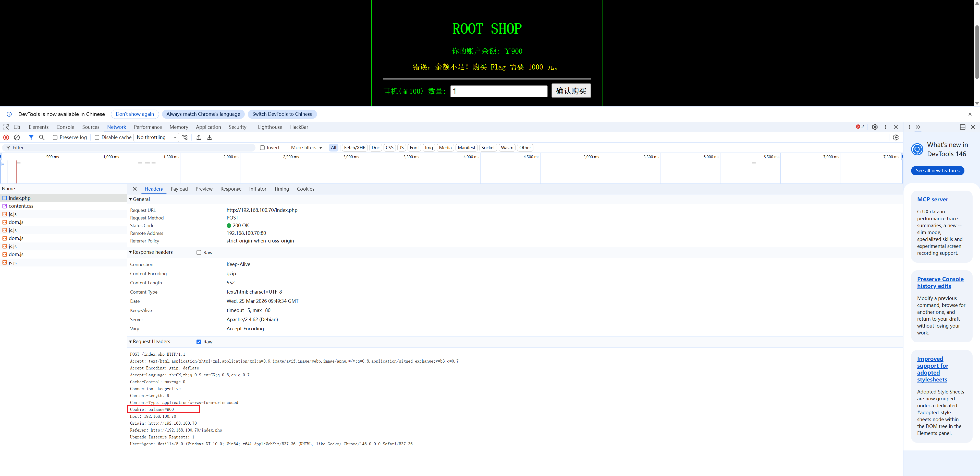This screenshot has width=980, height=476.
Task: Click the network search magnifier icon
Action: 42,137
